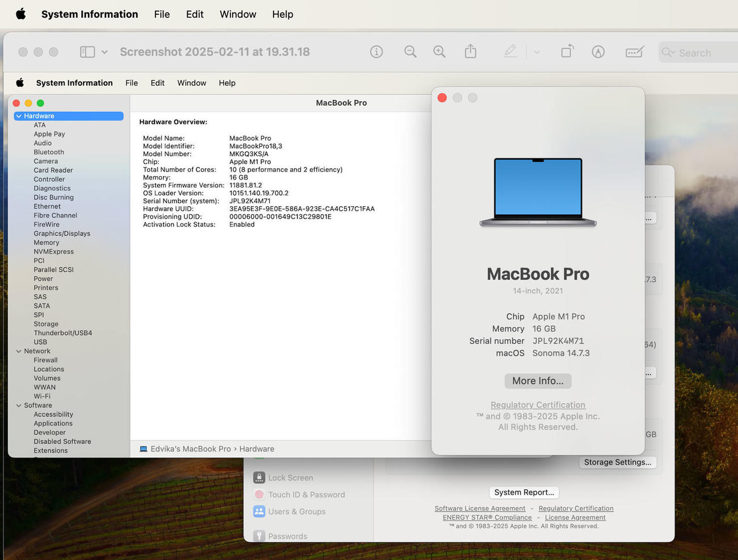This screenshot has width=738, height=560.
Task: Toggle the sidebar view icon in Preview toolbar
Action: click(x=87, y=52)
